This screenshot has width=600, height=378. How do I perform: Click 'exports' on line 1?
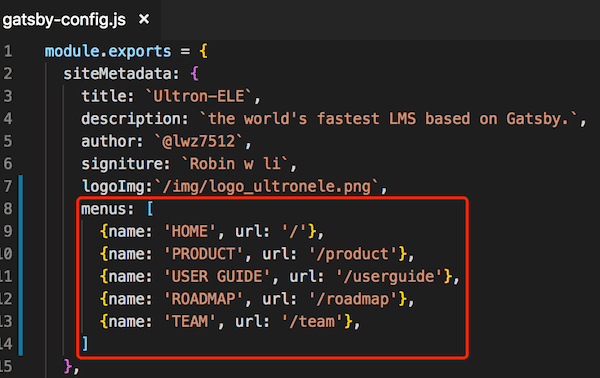point(139,52)
